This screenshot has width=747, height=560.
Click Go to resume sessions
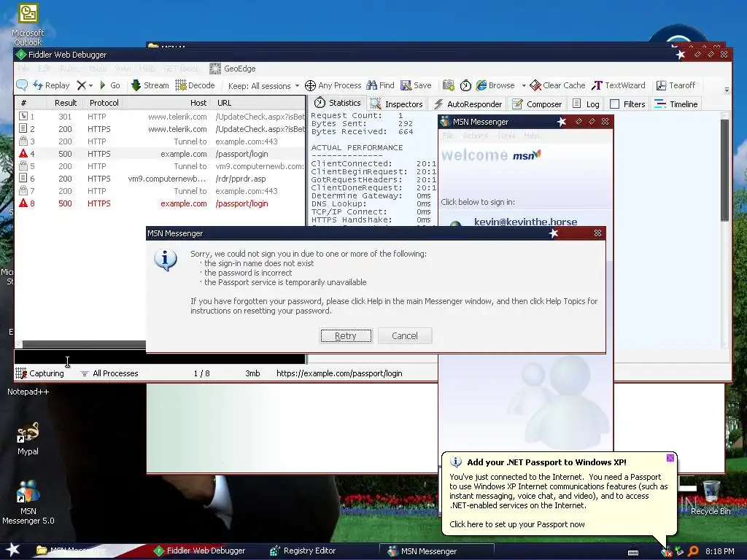109,85
